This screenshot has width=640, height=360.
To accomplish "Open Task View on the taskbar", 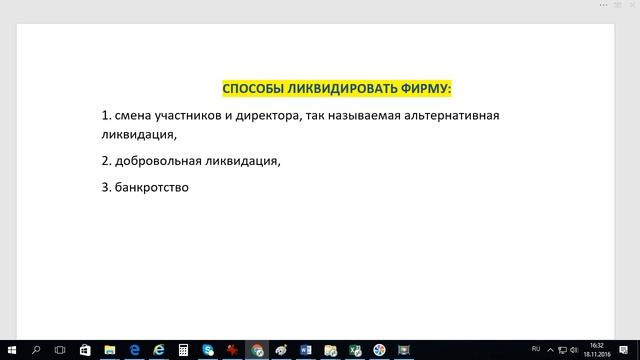I will point(60,350).
